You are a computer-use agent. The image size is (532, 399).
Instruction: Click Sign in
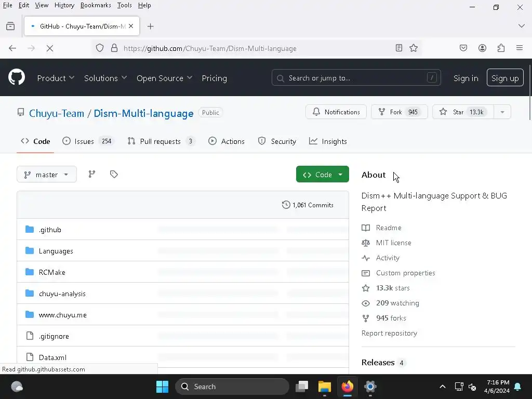(465, 78)
